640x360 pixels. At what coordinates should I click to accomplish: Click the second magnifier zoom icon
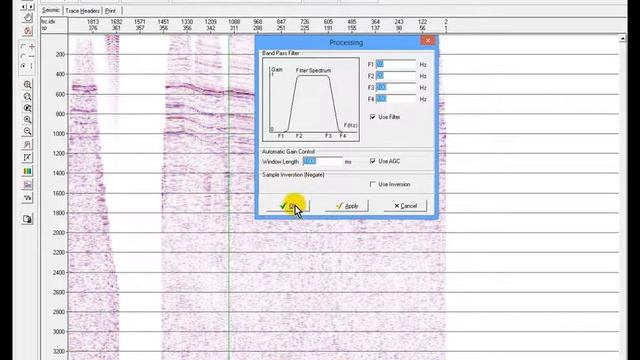pos(27,96)
